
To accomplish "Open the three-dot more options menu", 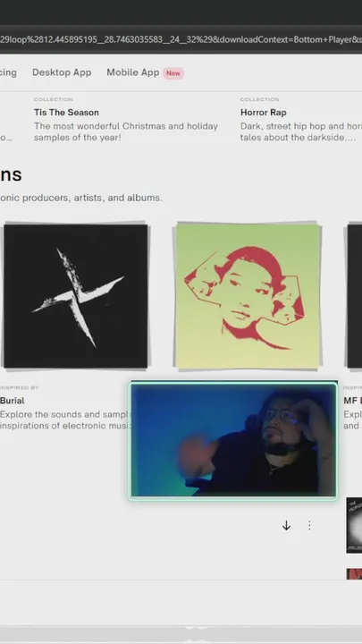I will (x=309, y=525).
